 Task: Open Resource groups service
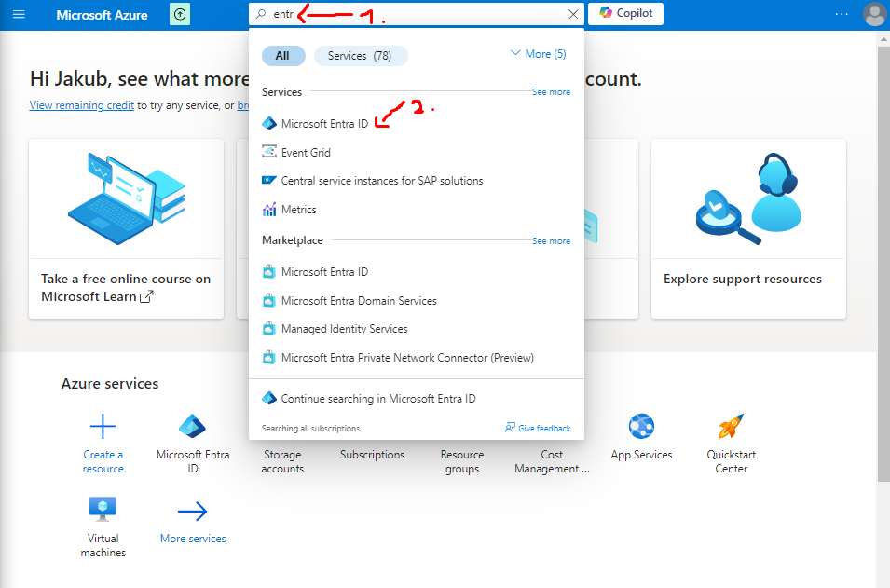click(462, 461)
